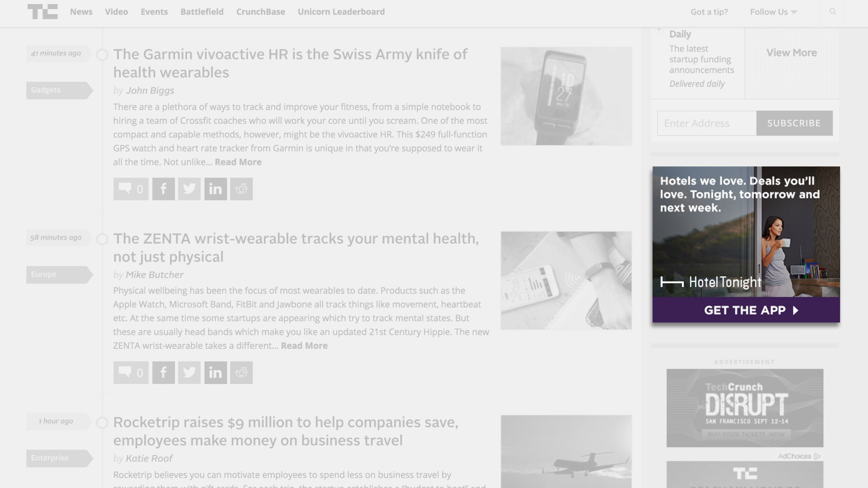Screen dimensions: 868x488
Task: Share Garmin article on Facebook
Action: [163, 189]
